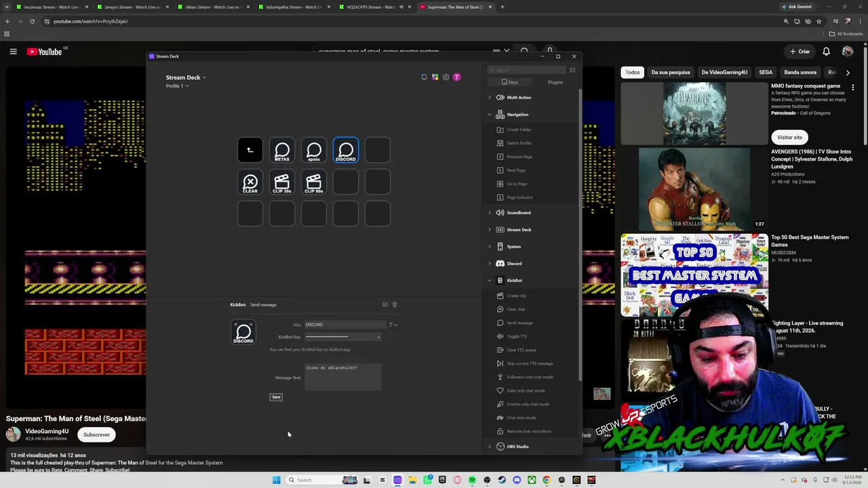Select the Todos filter chip on YouTube
Viewport: 868px width, 488px height.
(633, 73)
